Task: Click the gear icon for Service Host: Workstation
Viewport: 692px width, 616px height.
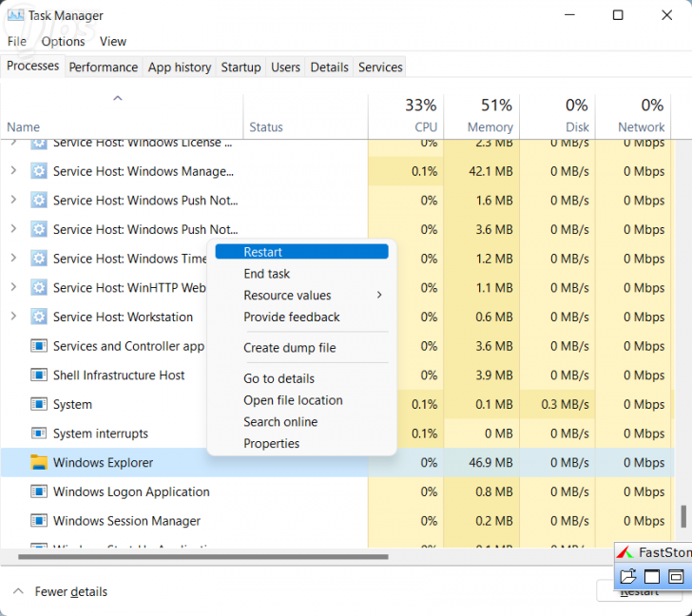Action: point(39,317)
